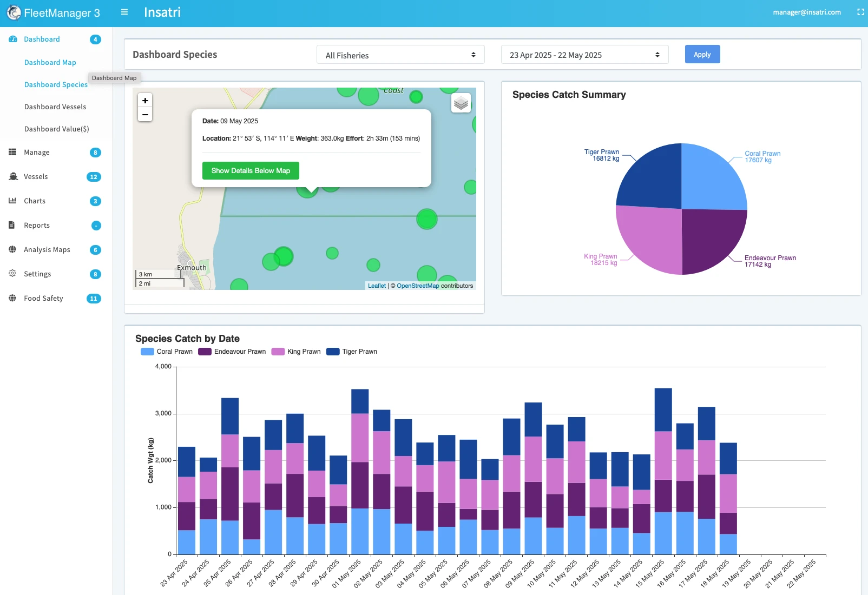Open the All Fisheries dropdown
This screenshot has height=595, width=868.
point(400,55)
